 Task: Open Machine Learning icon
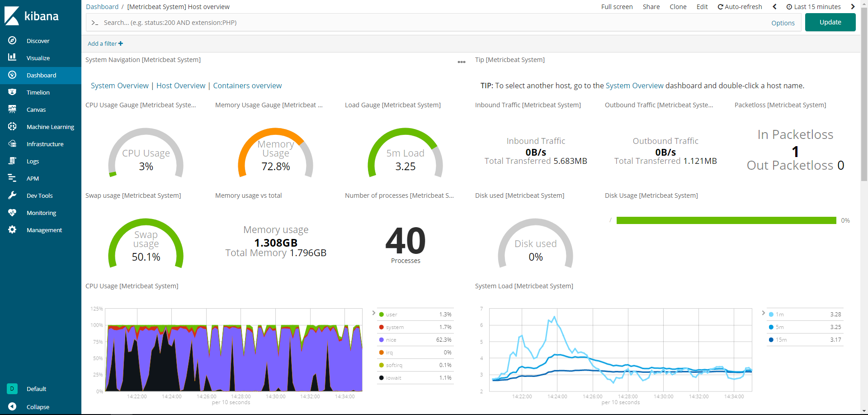coord(12,126)
